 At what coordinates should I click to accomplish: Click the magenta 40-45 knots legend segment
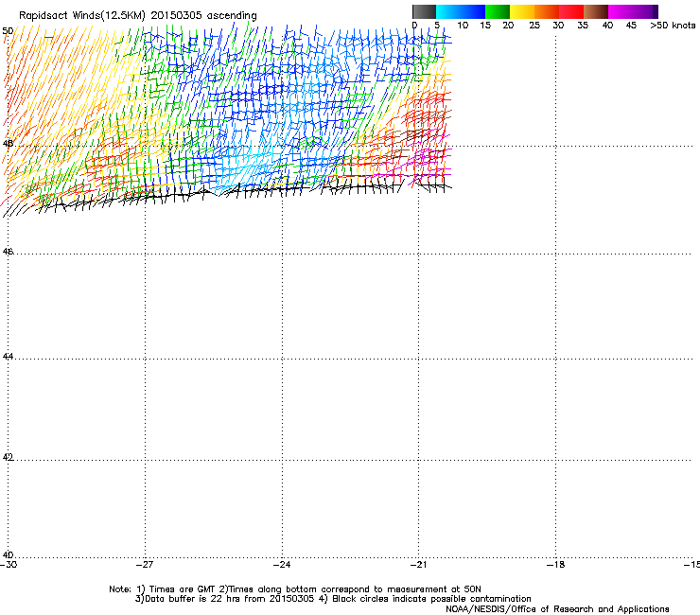pos(621,11)
